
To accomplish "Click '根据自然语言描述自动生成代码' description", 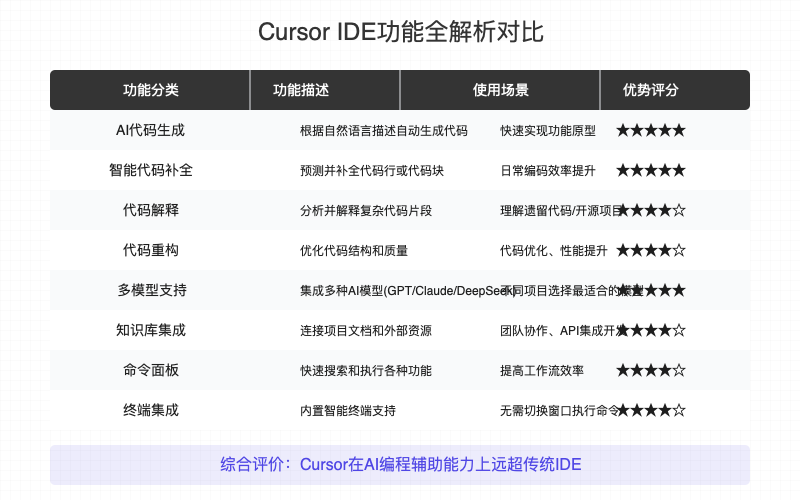I will [384, 131].
